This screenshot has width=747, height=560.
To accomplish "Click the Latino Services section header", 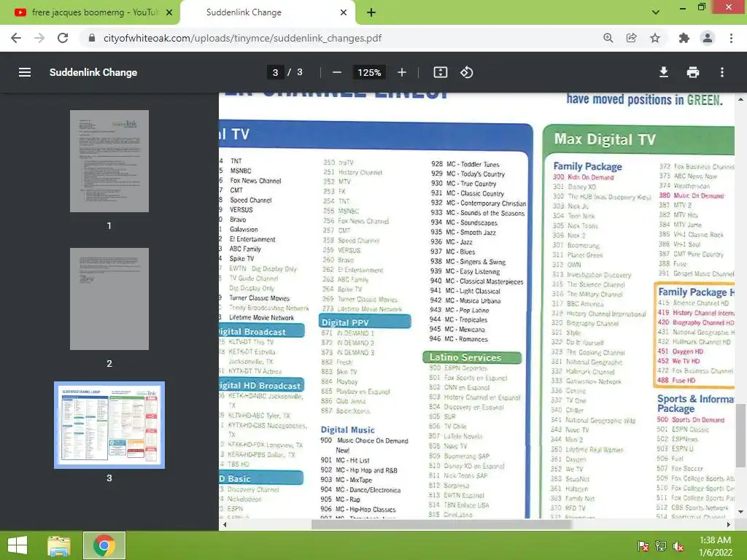I will pyautogui.click(x=472, y=357).
